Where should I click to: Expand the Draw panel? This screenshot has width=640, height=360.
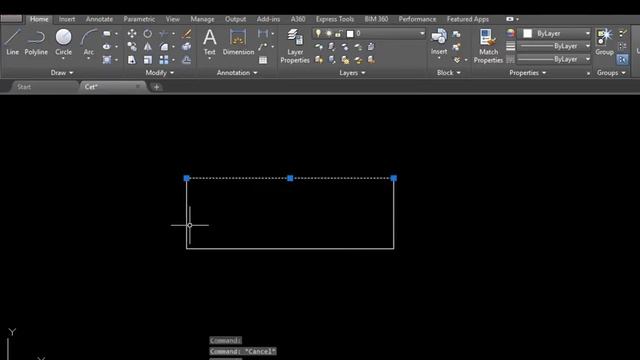click(62, 73)
